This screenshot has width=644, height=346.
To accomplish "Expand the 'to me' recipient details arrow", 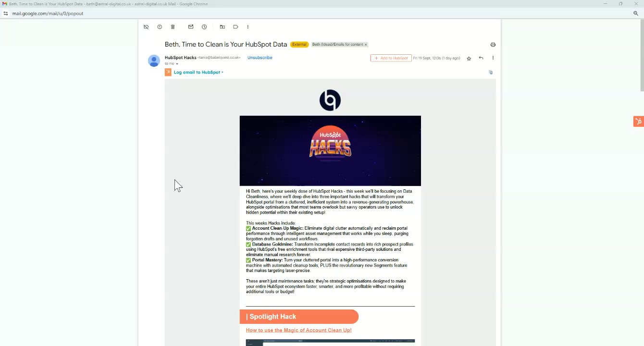I will click(177, 64).
